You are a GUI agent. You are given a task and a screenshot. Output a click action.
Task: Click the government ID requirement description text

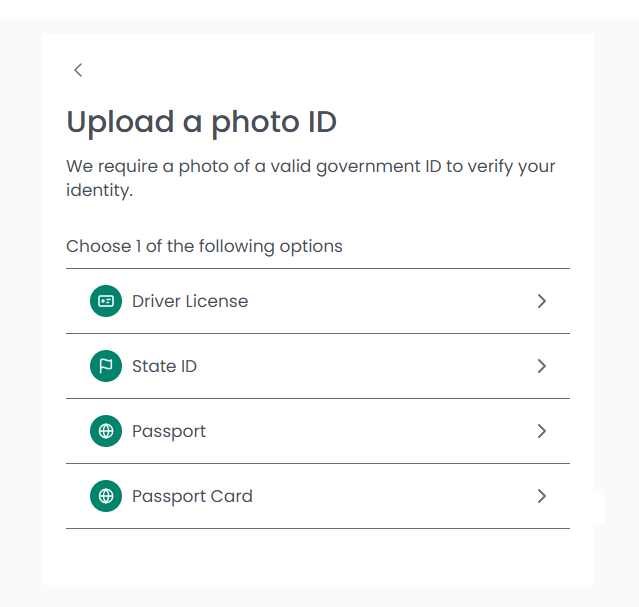click(x=310, y=178)
